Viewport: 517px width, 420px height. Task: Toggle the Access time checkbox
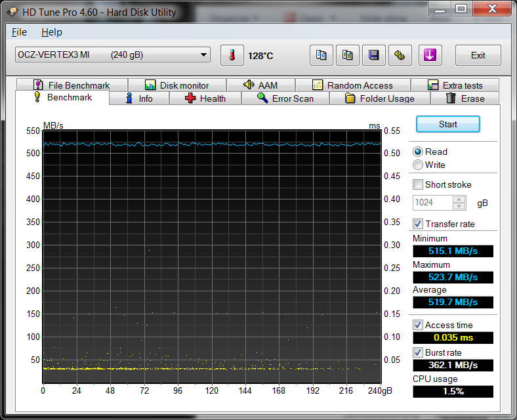coord(418,325)
